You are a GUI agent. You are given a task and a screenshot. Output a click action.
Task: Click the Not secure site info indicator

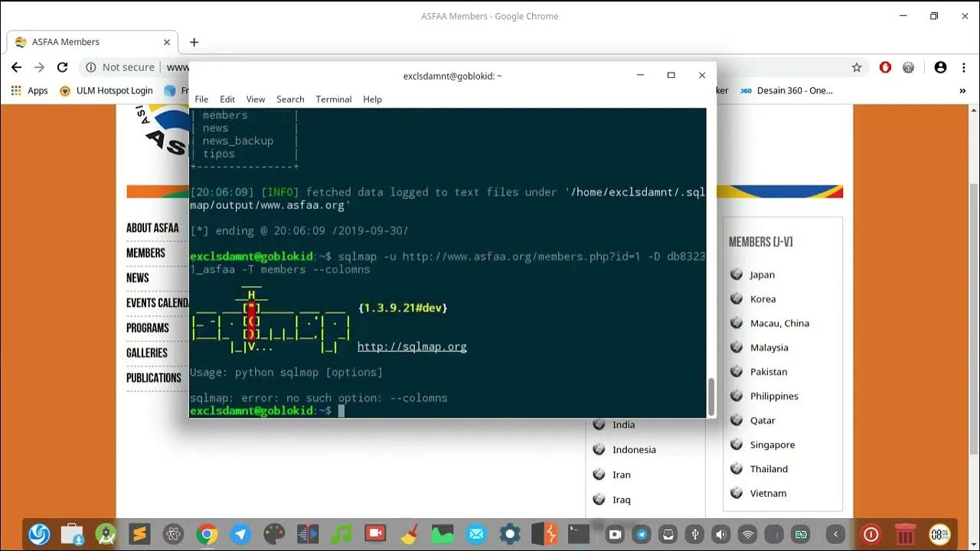[120, 67]
